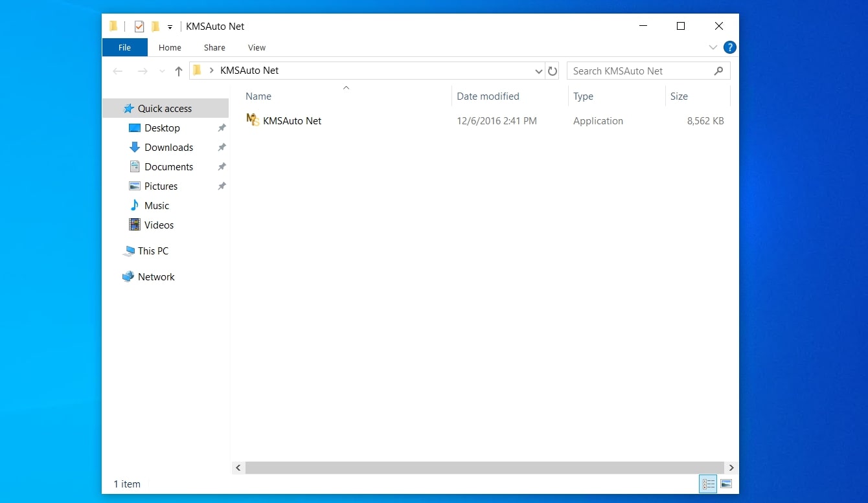Viewport: 868px width, 503px height.
Task: Click the New folder icon in title bar
Action: click(x=155, y=27)
